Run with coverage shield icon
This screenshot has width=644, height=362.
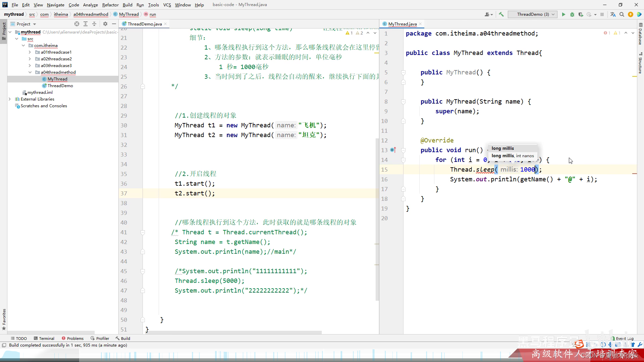click(581, 14)
